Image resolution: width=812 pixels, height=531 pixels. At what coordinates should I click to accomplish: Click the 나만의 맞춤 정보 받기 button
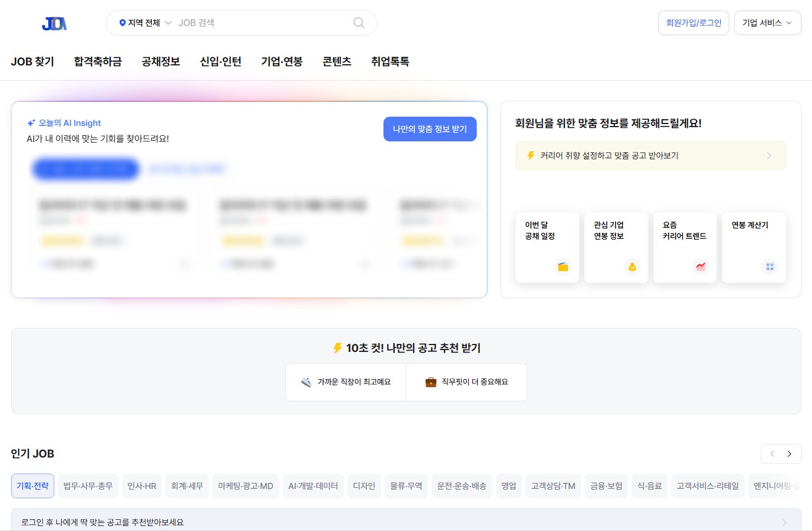pyautogui.click(x=430, y=129)
